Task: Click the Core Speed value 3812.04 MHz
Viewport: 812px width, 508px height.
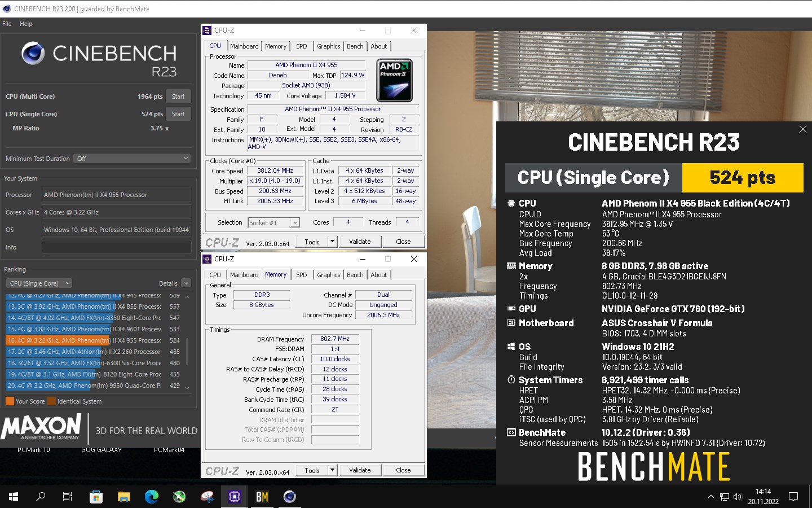Action: coord(275,170)
